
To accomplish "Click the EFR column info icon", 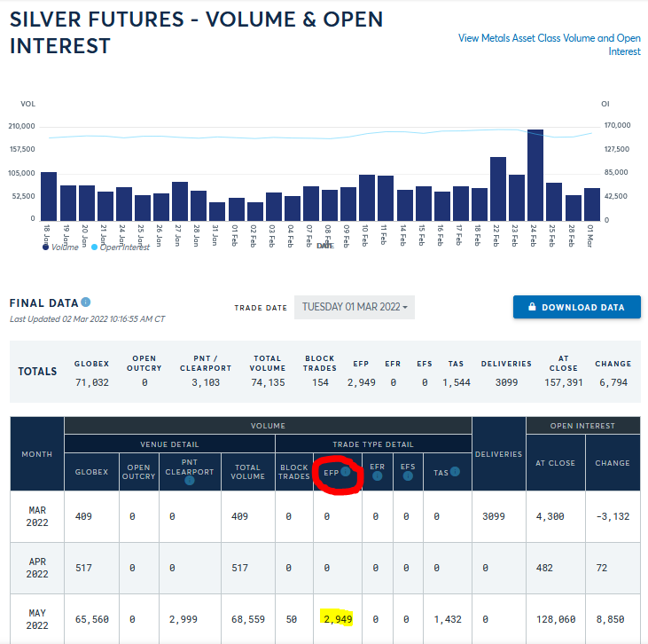I will pos(376,475).
